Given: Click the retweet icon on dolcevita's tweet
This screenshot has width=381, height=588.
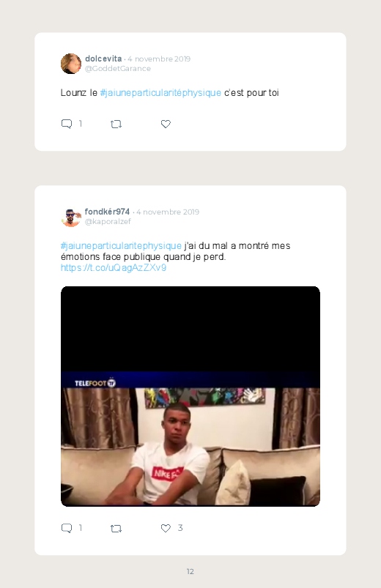Looking at the screenshot, I should click(116, 124).
